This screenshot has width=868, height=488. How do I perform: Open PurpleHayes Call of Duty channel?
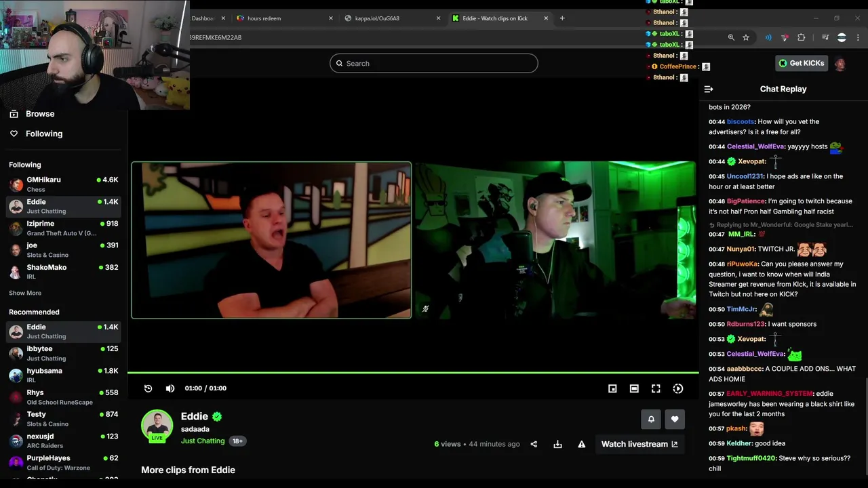tap(64, 463)
